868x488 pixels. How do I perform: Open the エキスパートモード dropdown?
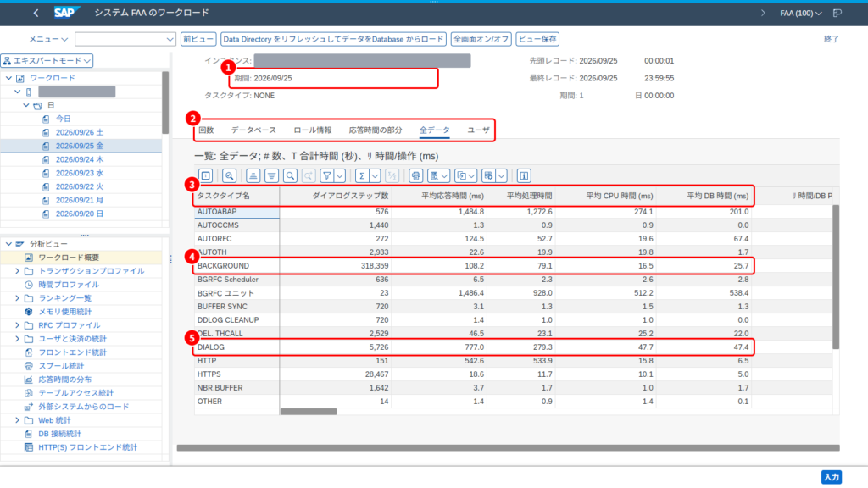pos(47,60)
